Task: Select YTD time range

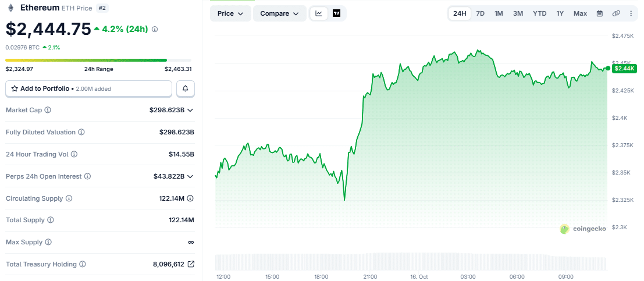Action: pos(540,13)
